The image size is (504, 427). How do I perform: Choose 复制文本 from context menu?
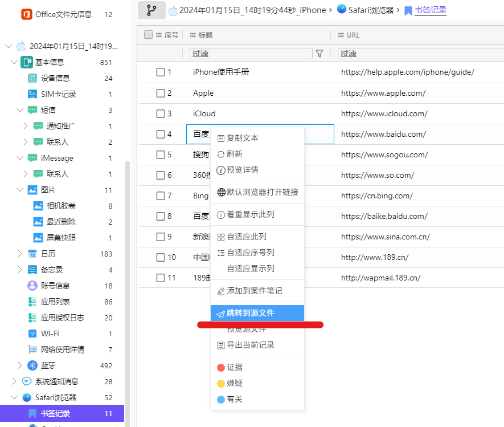(x=257, y=138)
